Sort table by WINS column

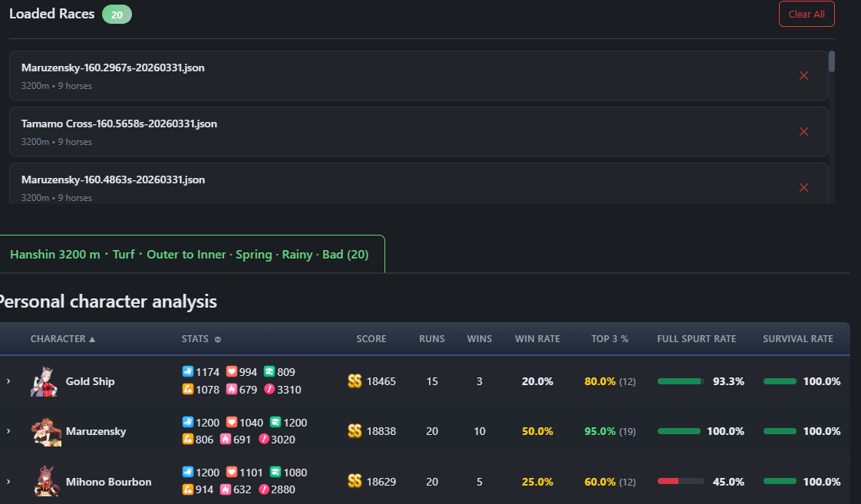pos(480,339)
